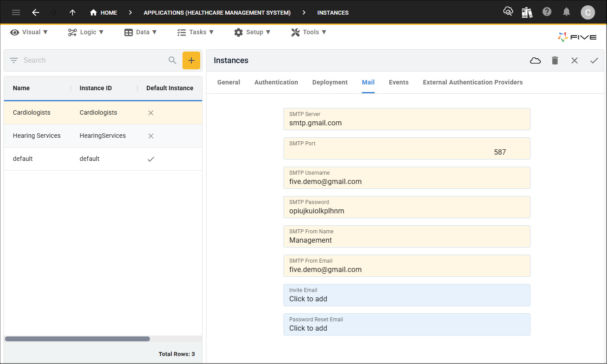Expand the Data dropdown
The height and width of the screenshot is (364, 607).
tap(141, 32)
